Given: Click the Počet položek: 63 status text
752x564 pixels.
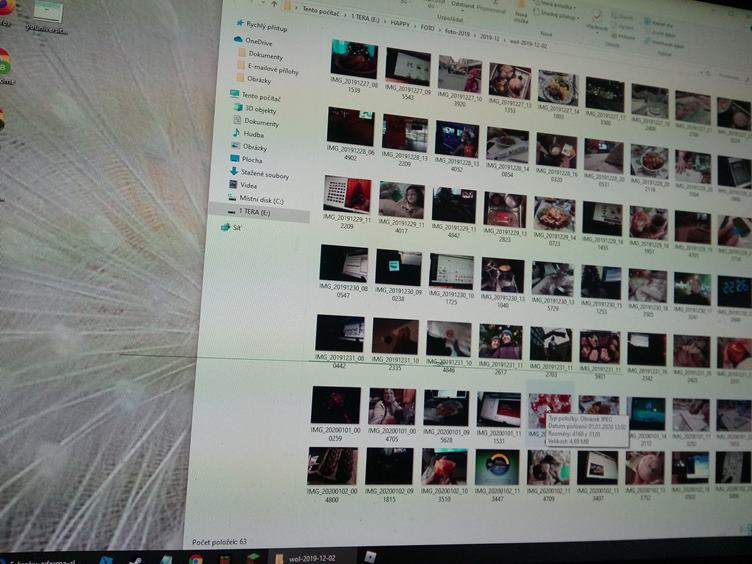Looking at the screenshot, I should coord(219,541).
